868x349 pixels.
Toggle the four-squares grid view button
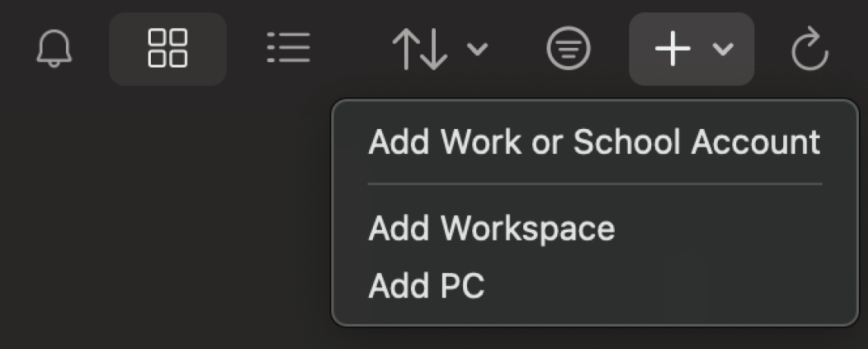click(168, 49)
